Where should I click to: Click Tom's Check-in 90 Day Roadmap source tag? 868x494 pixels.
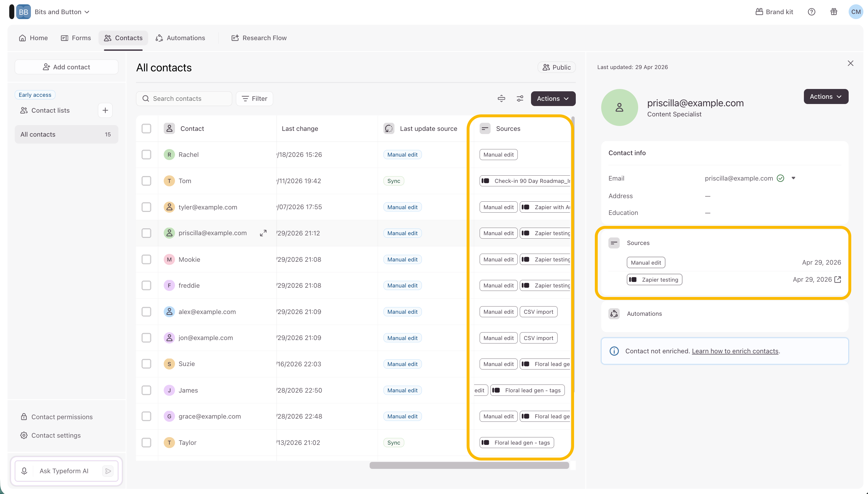tap(525, 181)
